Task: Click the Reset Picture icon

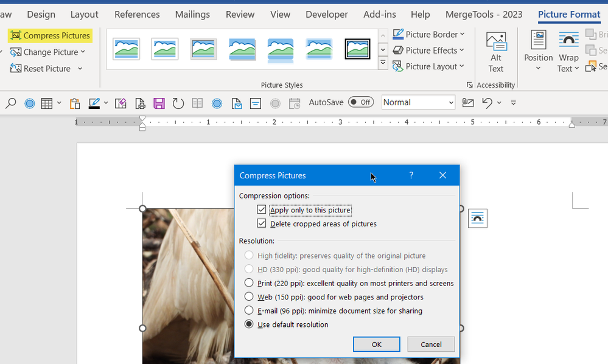Action: click(15, 69)
